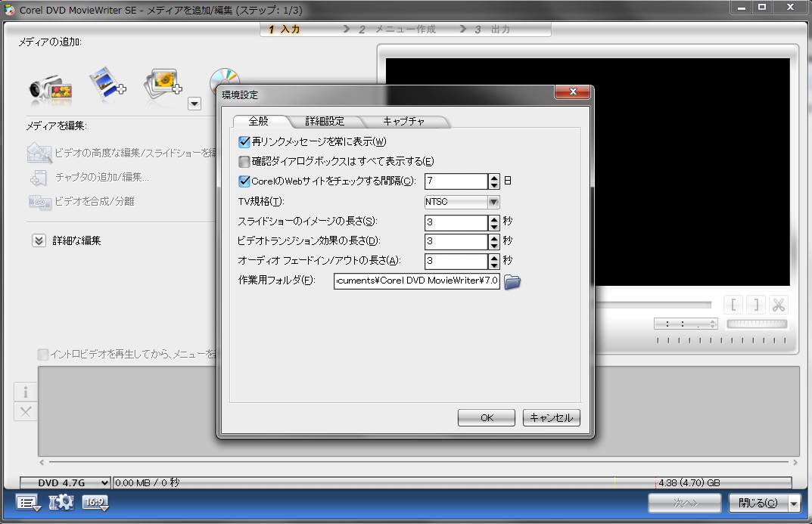Go to step 2 メニュー作成
Screen dimensions: 812x524
(397, 29)
